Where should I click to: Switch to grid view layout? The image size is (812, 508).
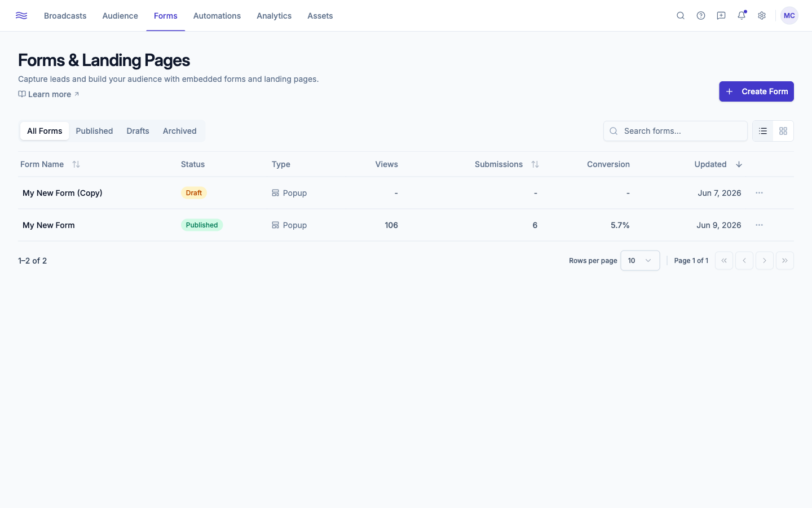[x=783, y=131]
